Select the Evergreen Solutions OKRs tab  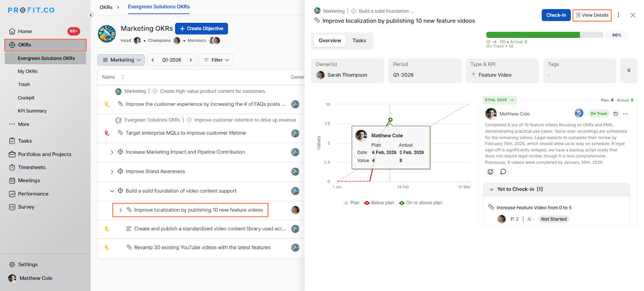coord(159,7)
